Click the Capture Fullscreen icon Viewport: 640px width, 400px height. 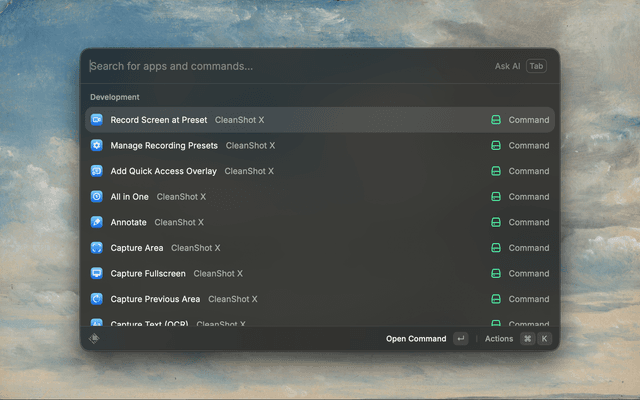(x=97, y=273)
